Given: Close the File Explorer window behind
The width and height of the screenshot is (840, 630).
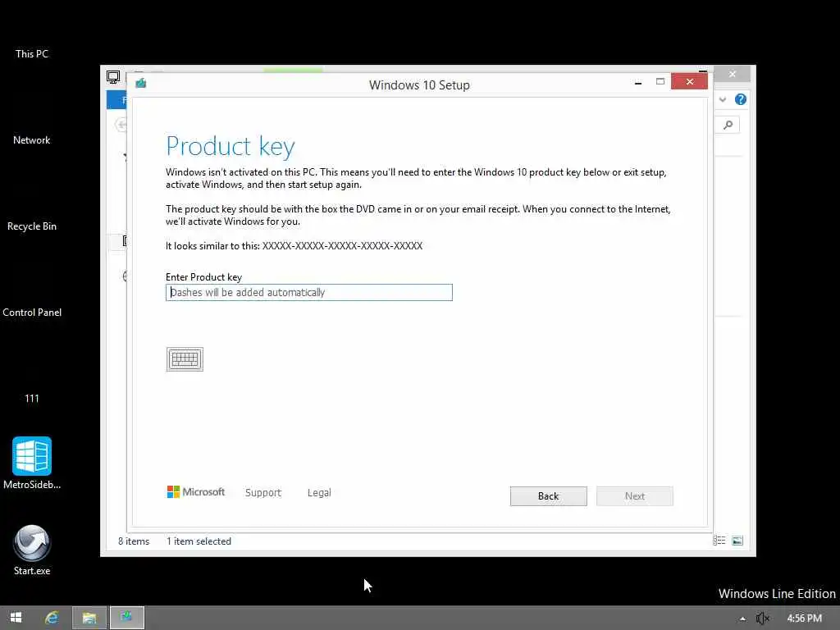Looking at the screenshot, I should pyautogui.click(x=733, y=74).
